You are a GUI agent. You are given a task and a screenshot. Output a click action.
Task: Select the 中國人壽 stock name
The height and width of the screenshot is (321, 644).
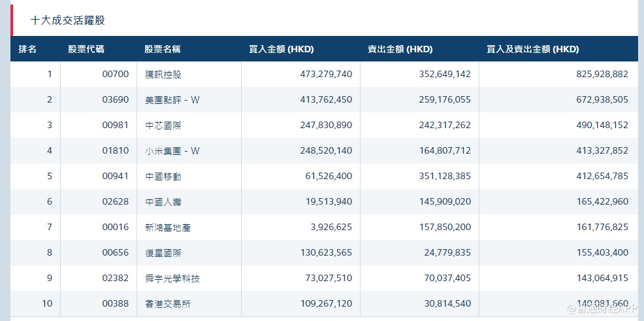tap(163, 202)
